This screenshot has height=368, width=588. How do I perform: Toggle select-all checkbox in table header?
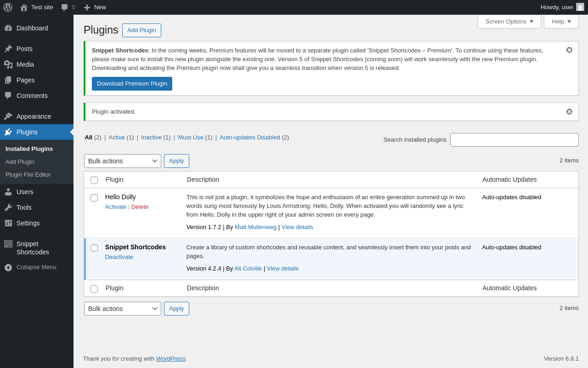click(x=94, y=180)
